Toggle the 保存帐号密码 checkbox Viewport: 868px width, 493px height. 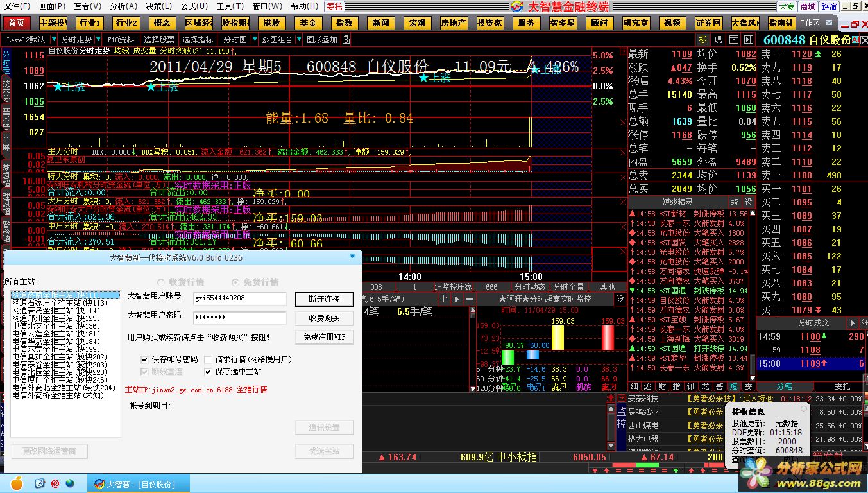pyautogui.click(x=145, y=359)
